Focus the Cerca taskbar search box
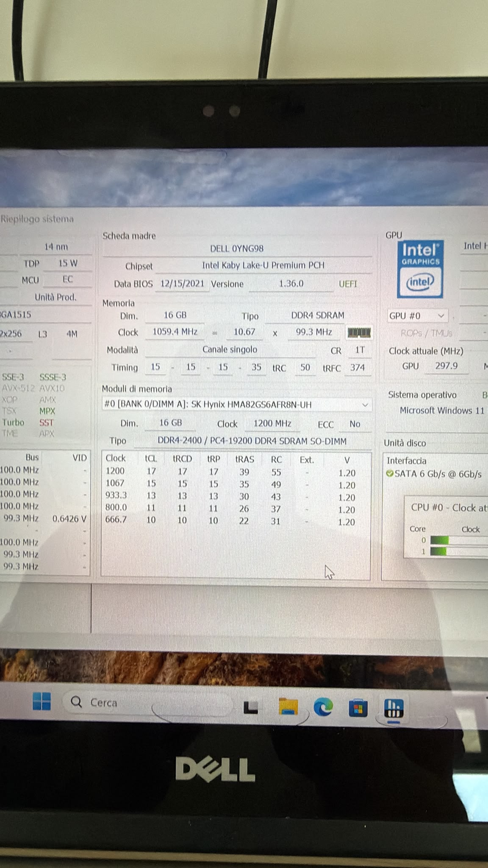Screen dimensions: 488x868 pos(147,703)
